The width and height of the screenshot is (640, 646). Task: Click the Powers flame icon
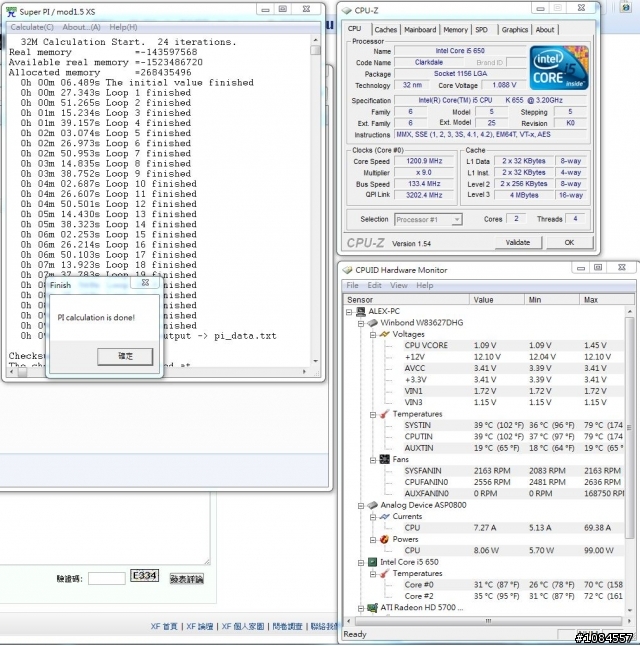click(x=384, y=539)
